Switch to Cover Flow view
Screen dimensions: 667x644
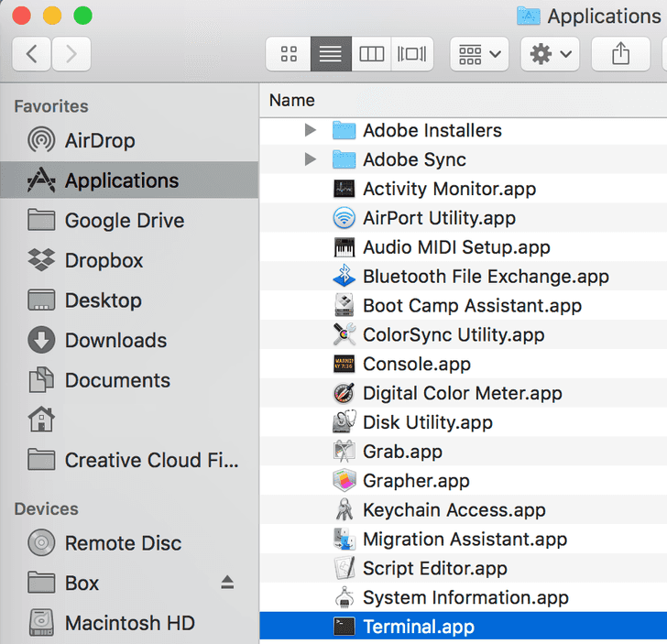click(x=411, y=54)
